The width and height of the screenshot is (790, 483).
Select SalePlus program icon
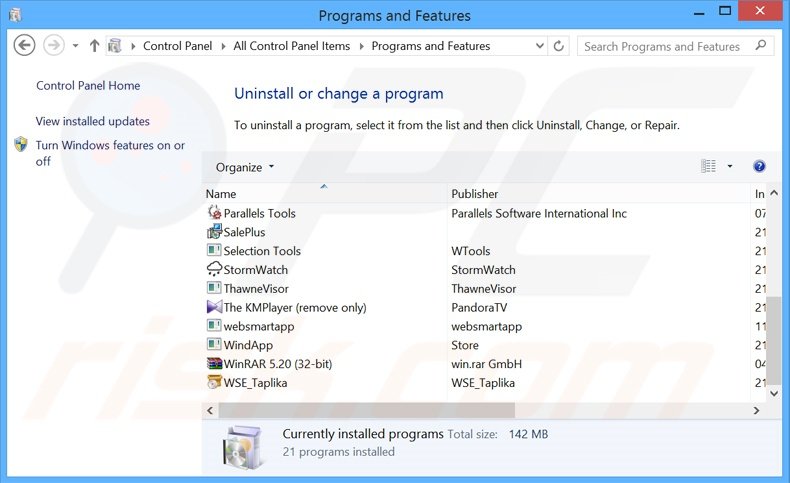215,232
